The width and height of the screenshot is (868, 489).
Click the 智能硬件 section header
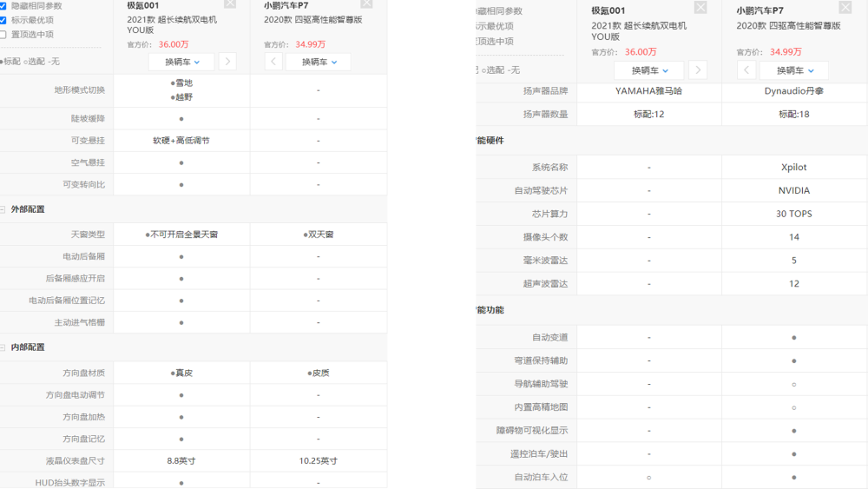[x=490, y=140]
